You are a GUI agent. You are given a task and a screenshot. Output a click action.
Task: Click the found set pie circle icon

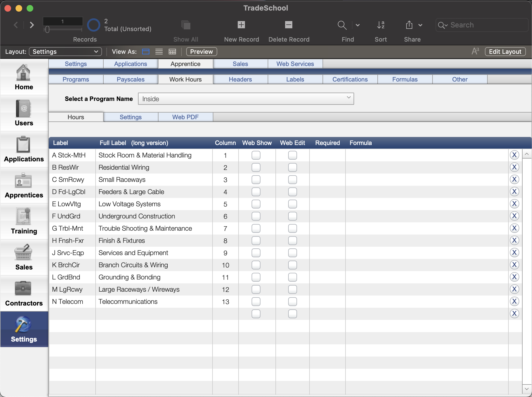click(94, 25)
